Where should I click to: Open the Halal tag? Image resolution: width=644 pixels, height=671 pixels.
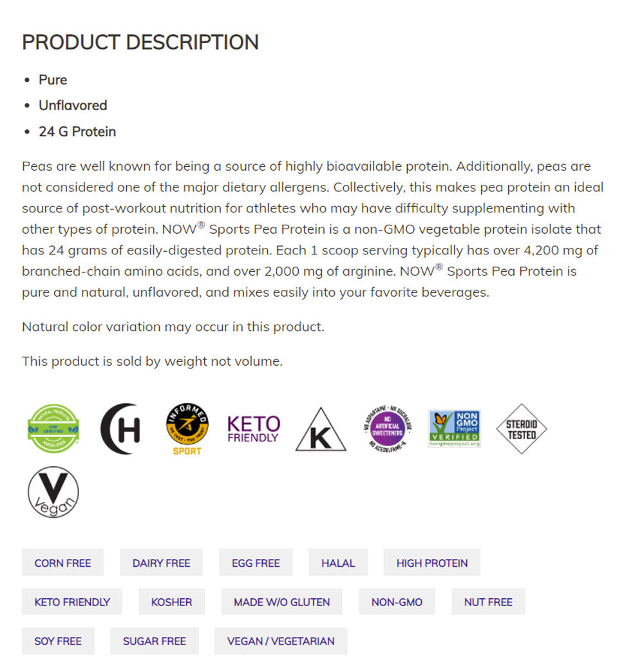[x=338, y=563]
